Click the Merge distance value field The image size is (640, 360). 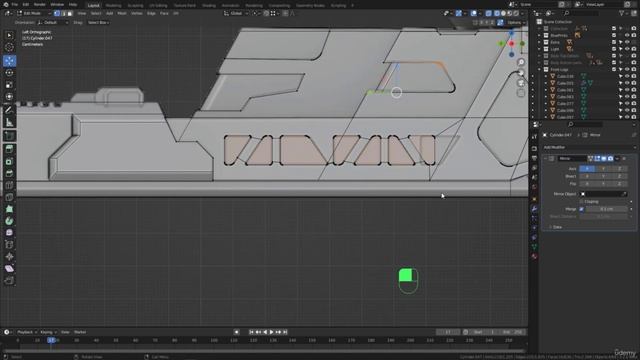pyautogui.click(x=607, y=209)
